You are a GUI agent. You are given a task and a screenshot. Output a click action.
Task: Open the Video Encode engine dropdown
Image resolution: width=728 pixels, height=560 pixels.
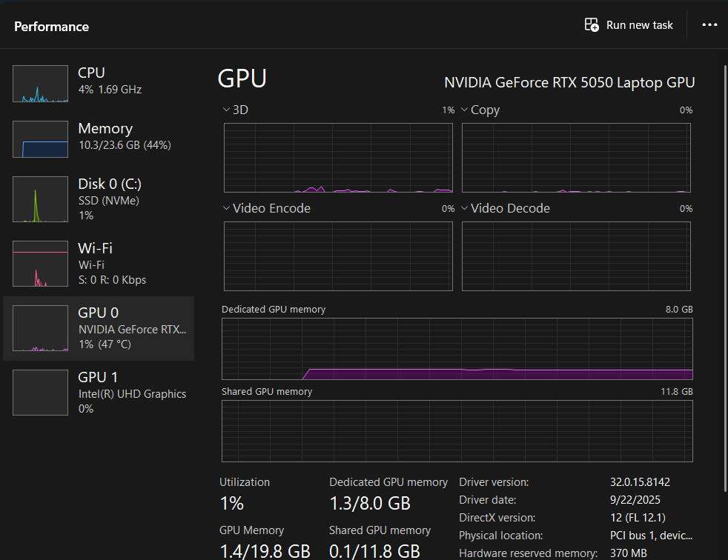click(227, 208)
